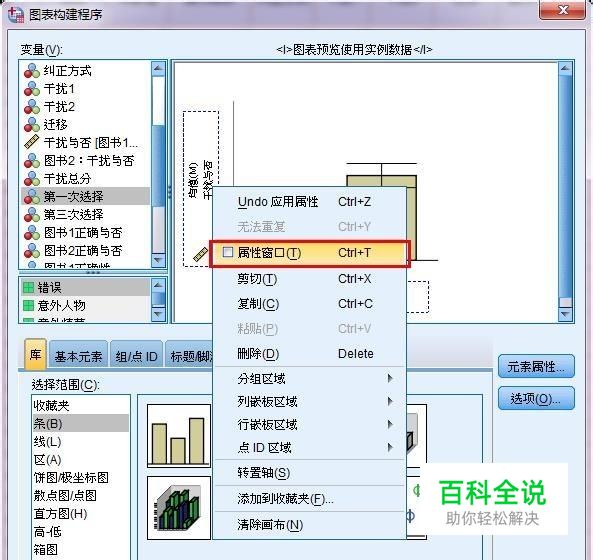The height and width of the screenshot is (560, 593).
Task: Open the 选项(O)... button
Action: [536, 398]
